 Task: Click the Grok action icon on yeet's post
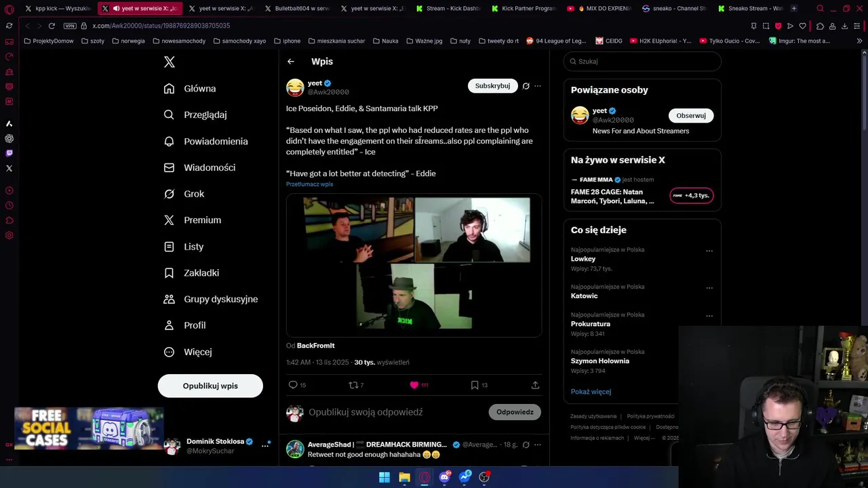click(526, 86)
